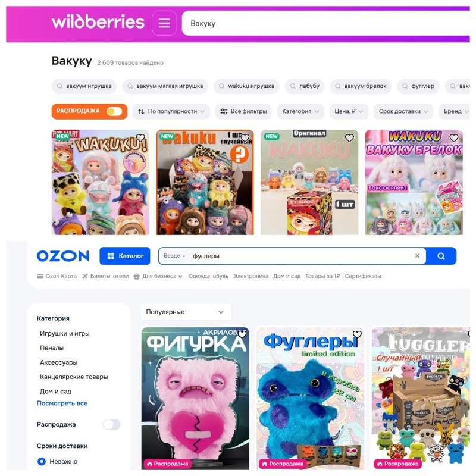Toggle the orange РАСПРОДАЖА switch
The image size is (476, 476).
click(114, 111)
